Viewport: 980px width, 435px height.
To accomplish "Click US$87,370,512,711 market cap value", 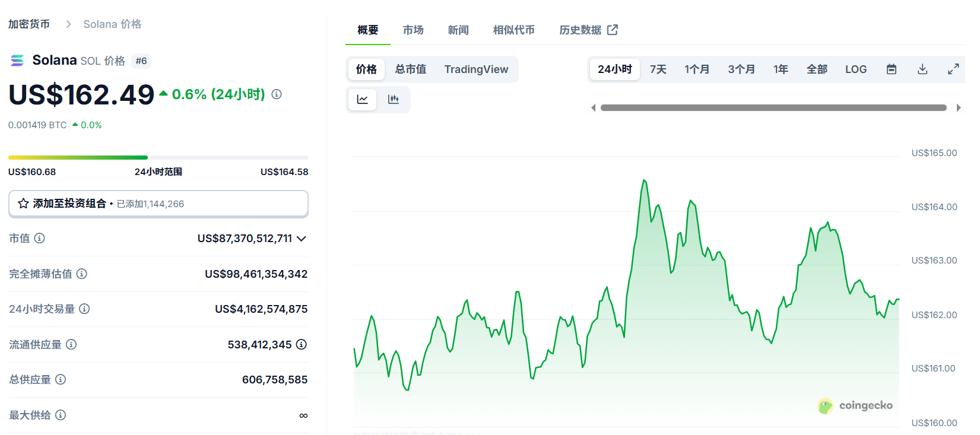I will (x=245, y=239).
